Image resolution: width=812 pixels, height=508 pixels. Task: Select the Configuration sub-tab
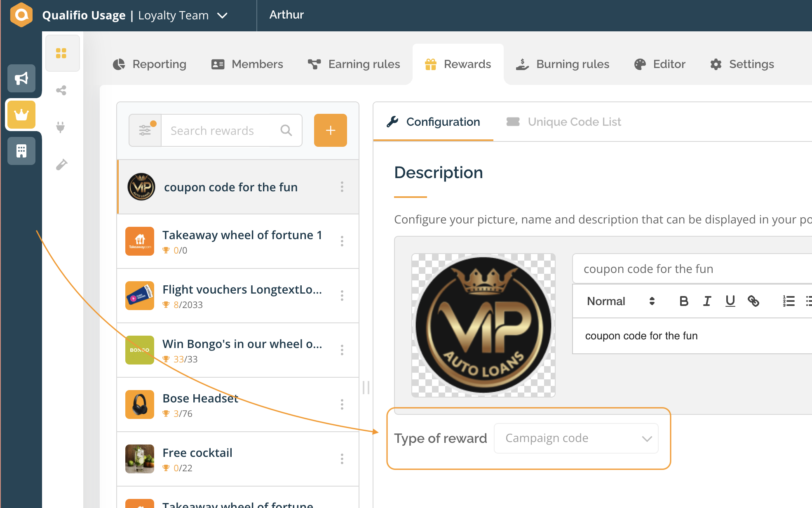point(433,122)
